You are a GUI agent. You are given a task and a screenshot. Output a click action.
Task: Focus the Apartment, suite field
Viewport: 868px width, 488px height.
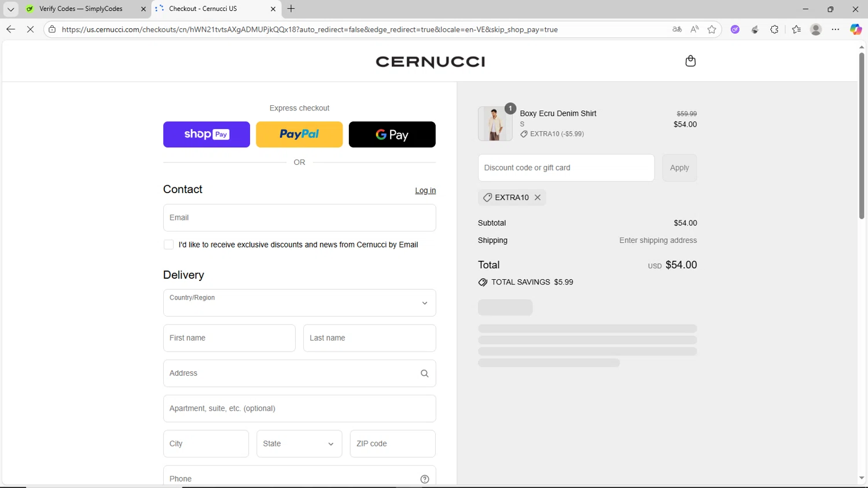pyautogui.click(x=300, y=409)
